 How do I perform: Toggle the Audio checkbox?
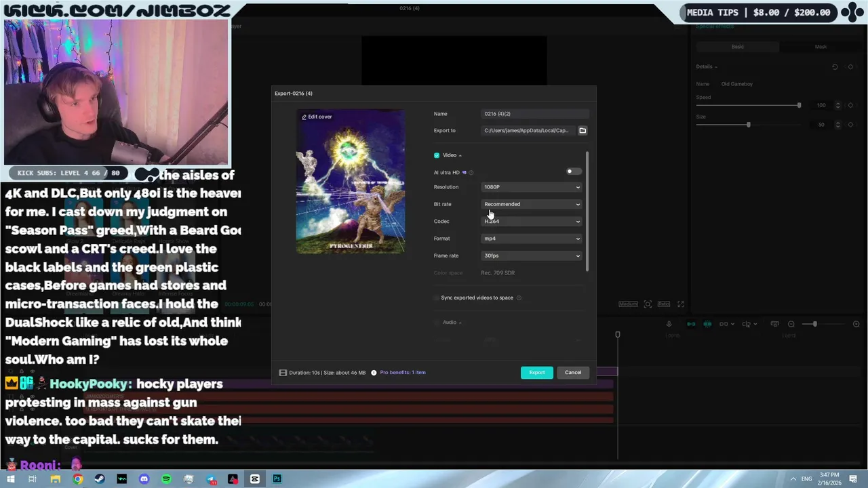437,322
